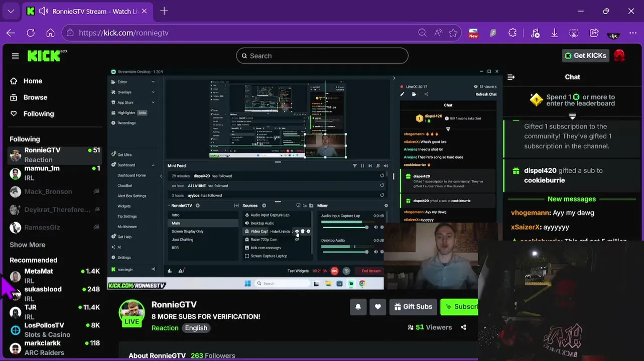Jump to New messages in chat
Image resolution: width=644 pixels, height=361 pixels.
[572, 199]
